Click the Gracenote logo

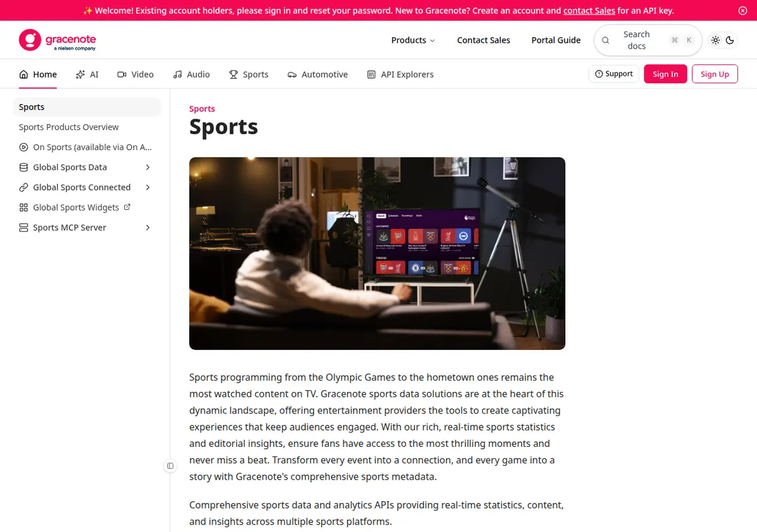click(57, 40)
